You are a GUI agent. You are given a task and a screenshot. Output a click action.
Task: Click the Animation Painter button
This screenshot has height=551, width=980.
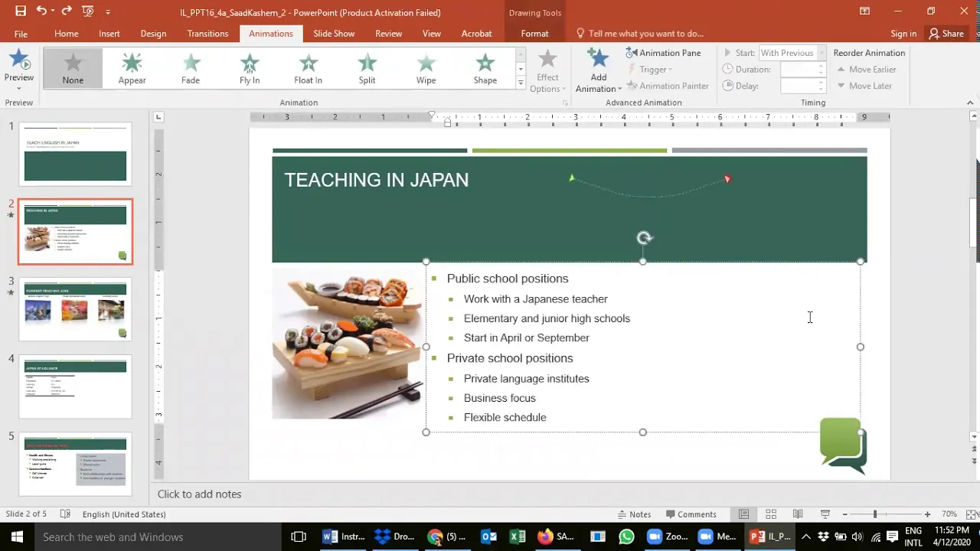668,86
